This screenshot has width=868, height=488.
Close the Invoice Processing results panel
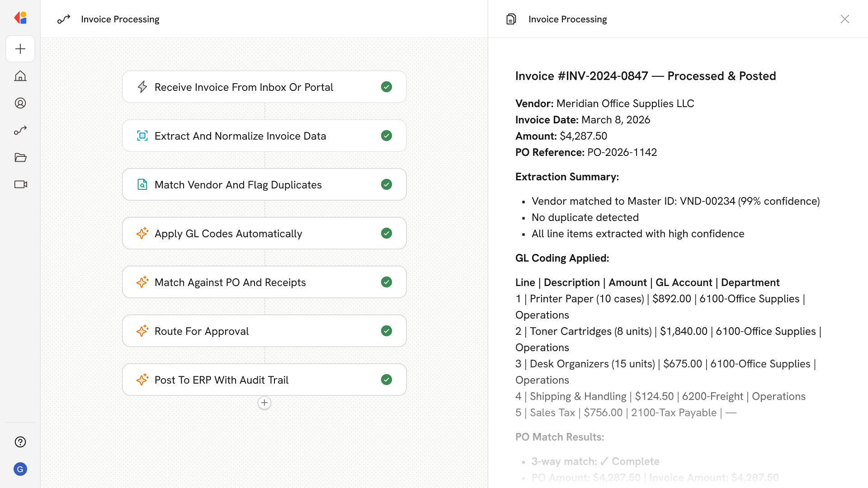[844, 19]
